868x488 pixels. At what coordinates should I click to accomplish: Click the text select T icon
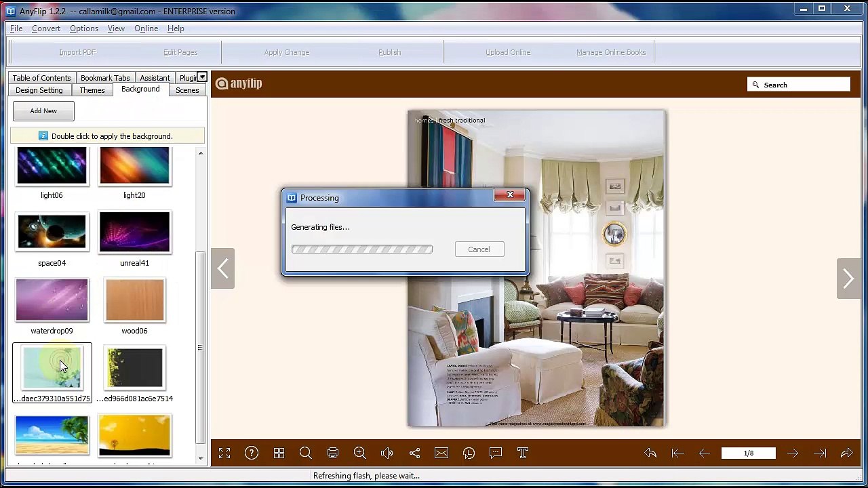523,453
